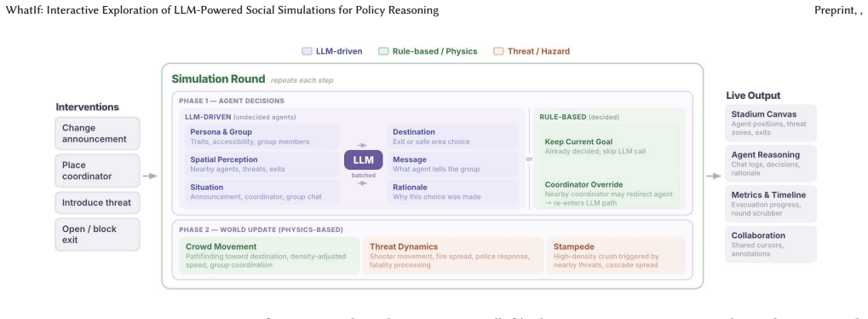The image size is (868, 319).
Task: Click 'PHASE 2 — WORLD UPDATE (PHYSICS-BASED)' label
Action: 261,229
